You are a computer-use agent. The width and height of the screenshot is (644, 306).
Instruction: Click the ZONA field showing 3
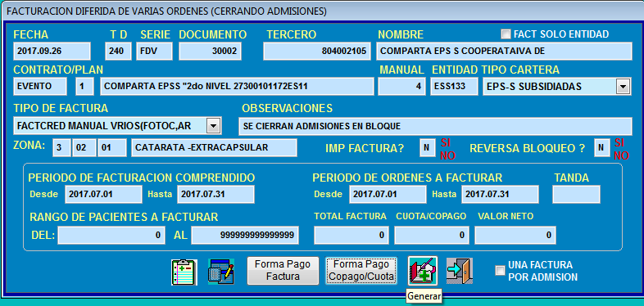click(x=61, y=147)
